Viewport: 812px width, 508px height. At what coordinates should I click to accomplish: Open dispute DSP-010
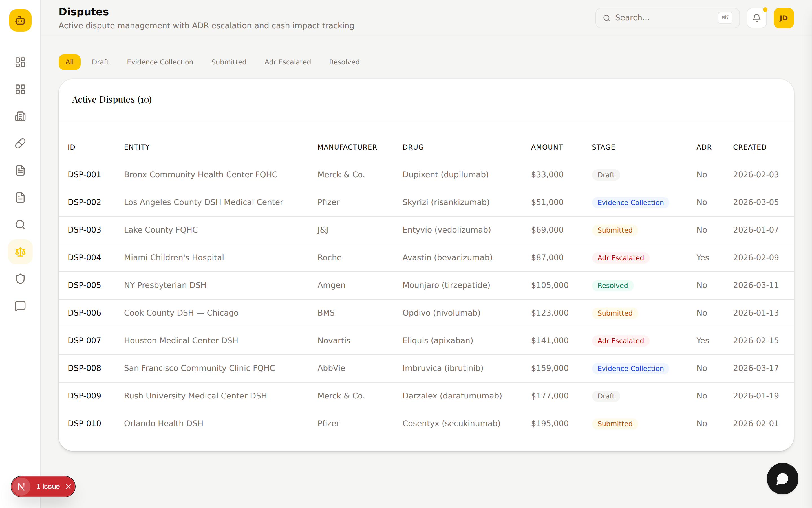tap(84, 424)
